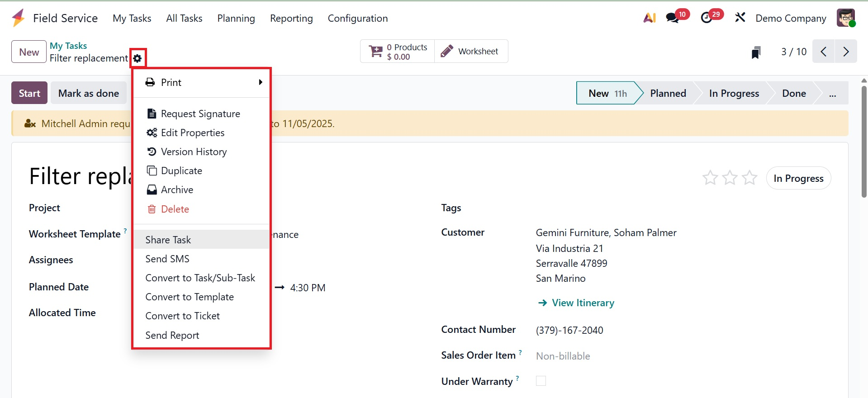The image size is (868, 398).
Task: Open the AI assistant icon
Action: pyautogui.click(x=649, y=18)
